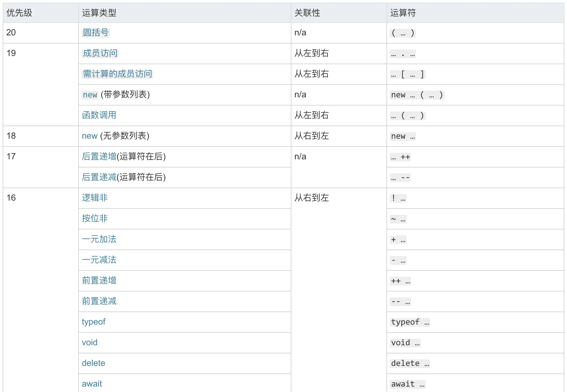Image resolution: width=567 pixels, height=392 pixels.
Task: Open the 前置递增 link
Action: (x=99, y=281)
